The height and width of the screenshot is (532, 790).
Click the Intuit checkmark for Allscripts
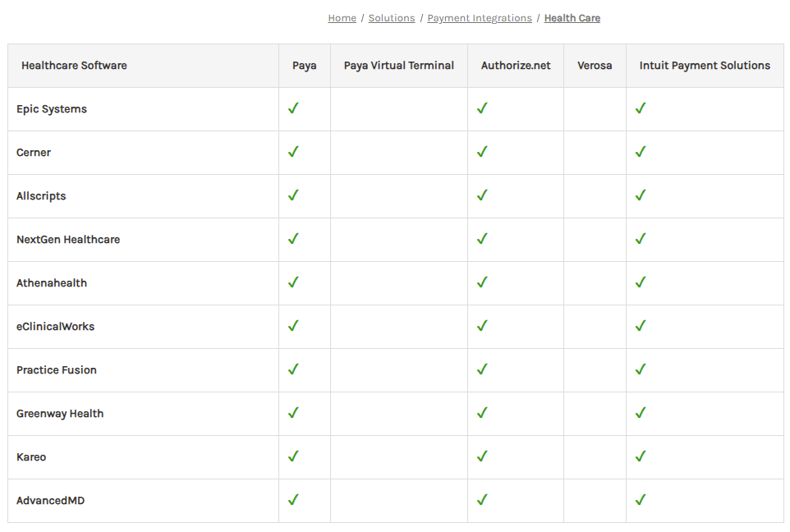click(641, 195)
